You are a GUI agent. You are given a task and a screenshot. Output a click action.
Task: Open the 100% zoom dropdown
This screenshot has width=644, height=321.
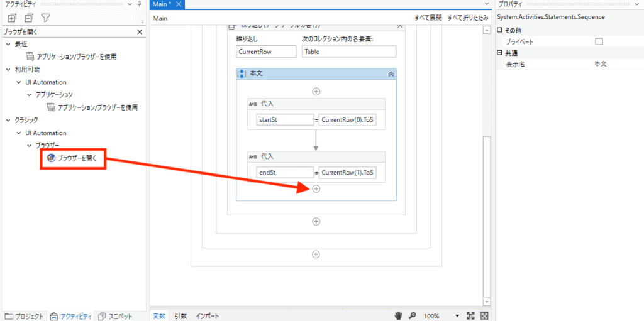[x=457, y=316]
